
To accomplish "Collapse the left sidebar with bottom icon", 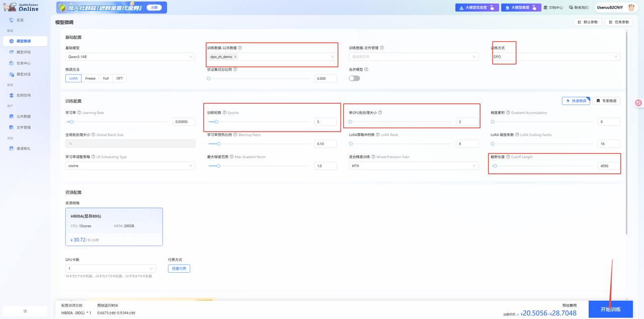I will pyautogui.click(x=25, y=311).
